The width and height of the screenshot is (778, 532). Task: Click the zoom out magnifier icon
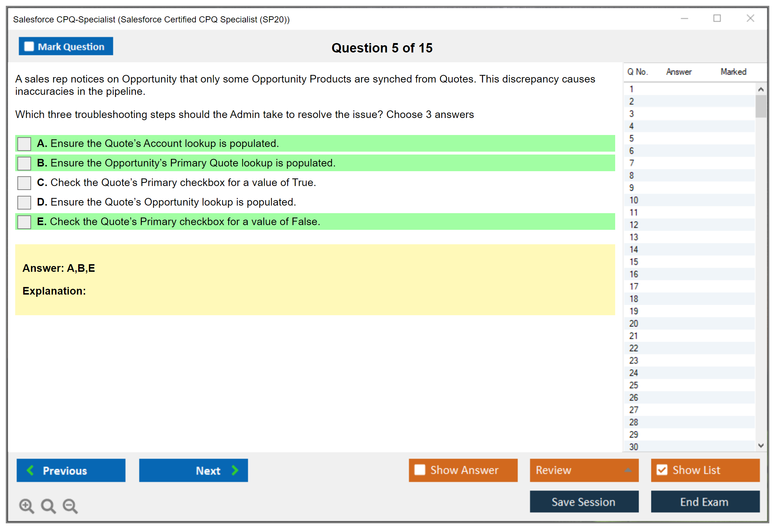point(70,506)
